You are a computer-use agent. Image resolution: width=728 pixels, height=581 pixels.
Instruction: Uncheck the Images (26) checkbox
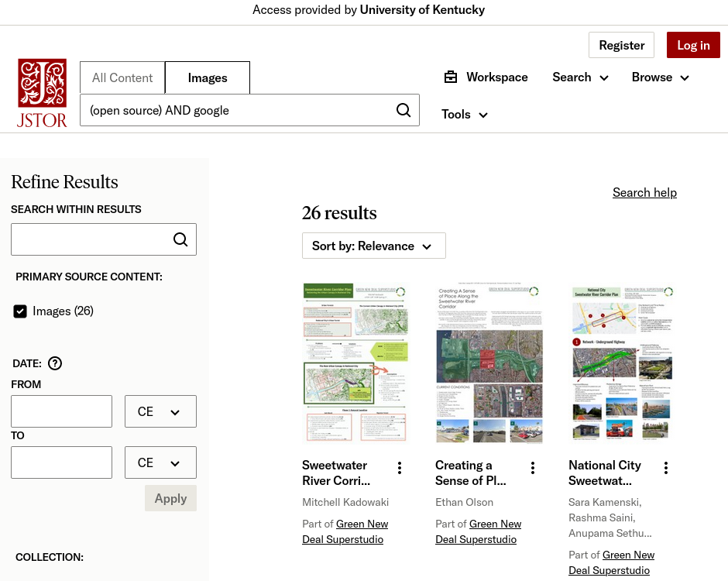20,311
